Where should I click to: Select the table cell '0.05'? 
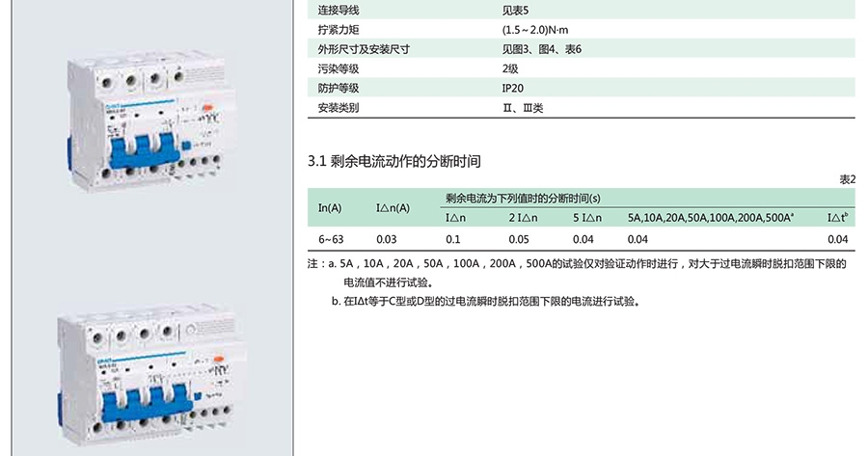pyautogui.click(x=519, y=240)
